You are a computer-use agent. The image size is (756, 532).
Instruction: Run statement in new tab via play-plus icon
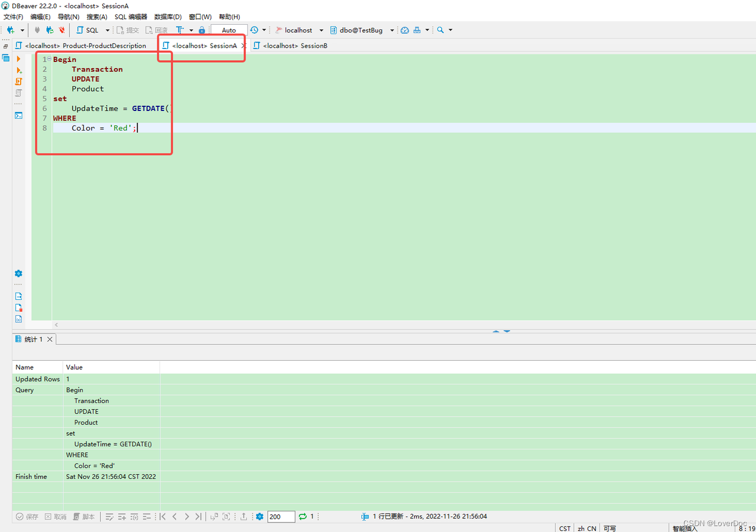[18, 70]
